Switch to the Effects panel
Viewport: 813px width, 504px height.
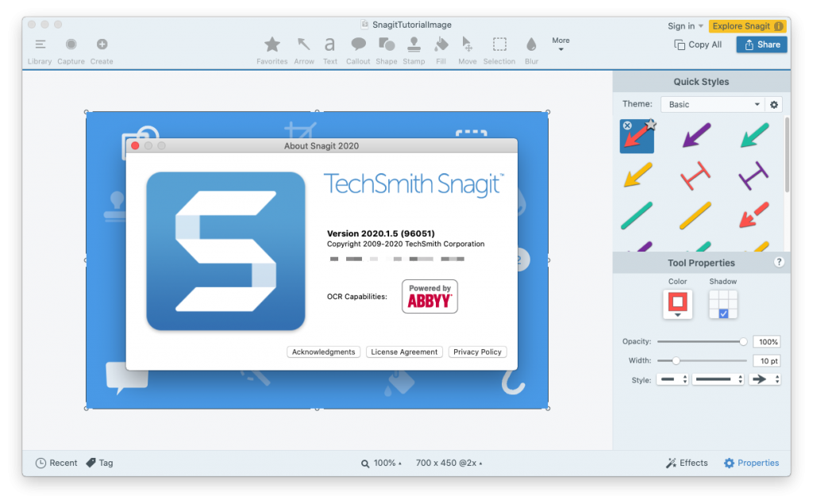tap(687, 463)
